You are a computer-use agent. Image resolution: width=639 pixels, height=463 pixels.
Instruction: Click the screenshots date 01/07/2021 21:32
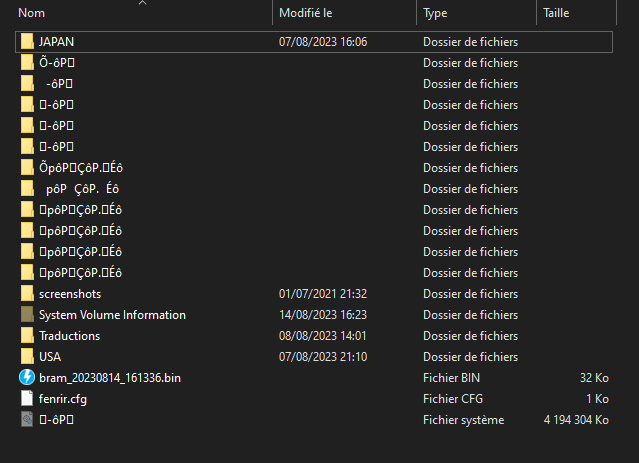(x=323, y=294)
